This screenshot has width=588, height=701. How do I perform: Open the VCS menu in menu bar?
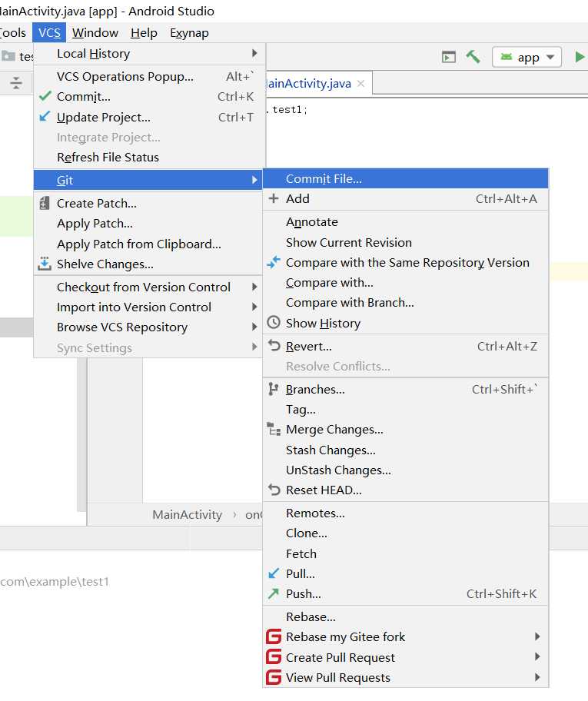49,32
